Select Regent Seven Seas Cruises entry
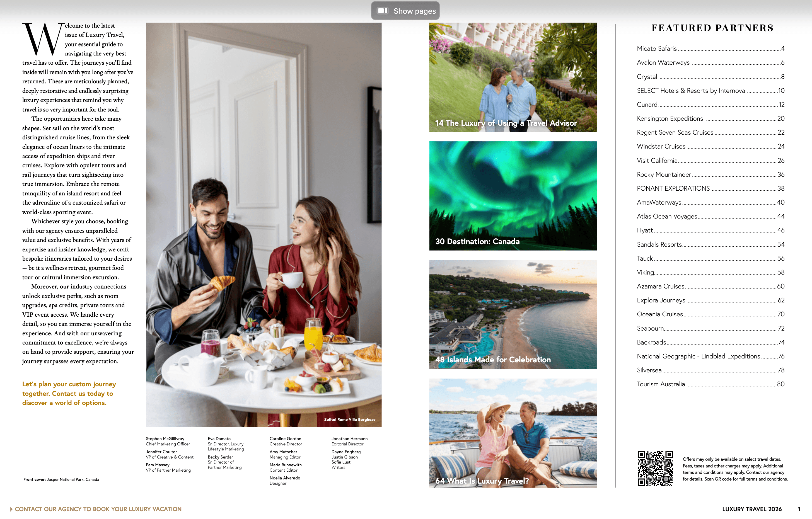 (x=710, y=132)
